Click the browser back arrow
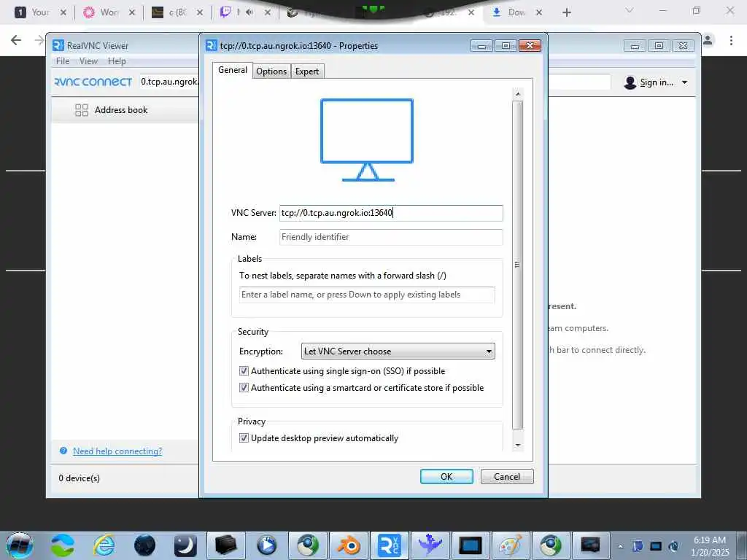 tap(16, 40)
